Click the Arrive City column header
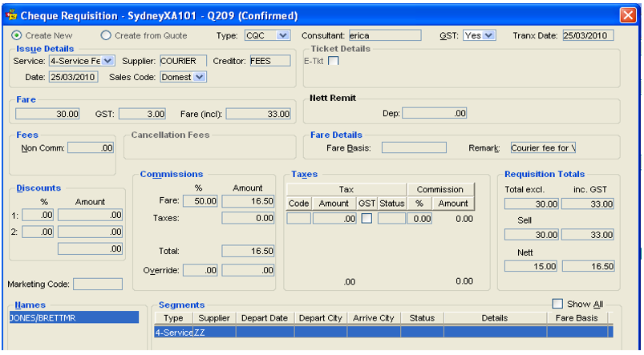The width and height of the screenshot is (644, 355). [374, 318]
